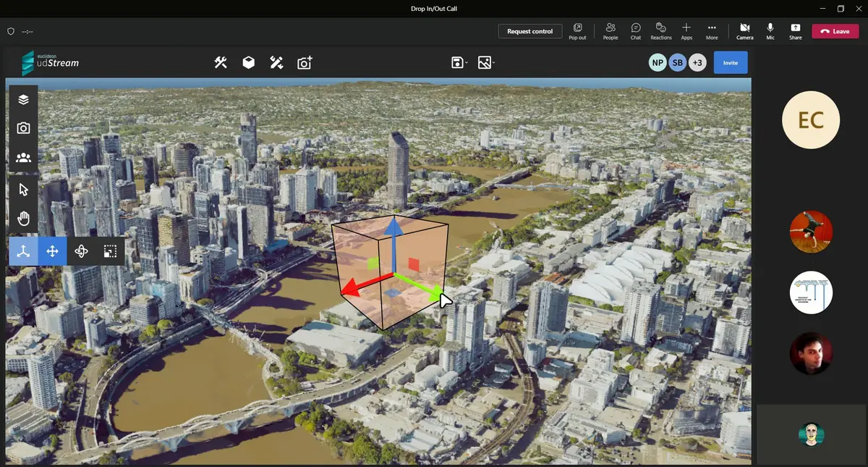
Task: Open the hammer and wrench tools menu
Action: 221,63
